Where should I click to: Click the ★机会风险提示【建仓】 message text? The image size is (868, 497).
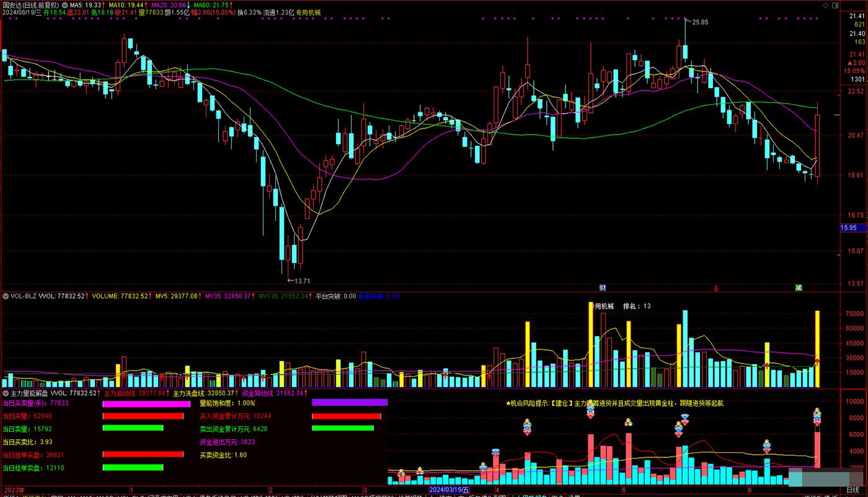[614, 403]
